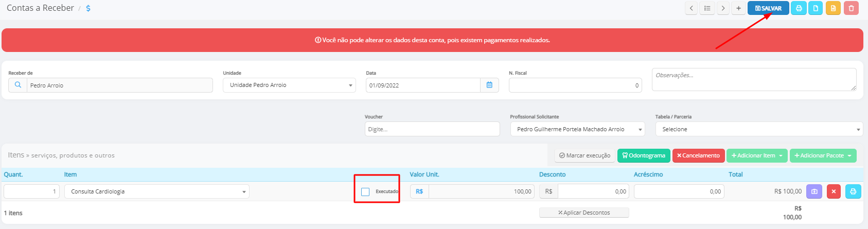The width and height of the screenshot is (868, 229).
Task: Open the accounts list icon
Action: point(707,8)
